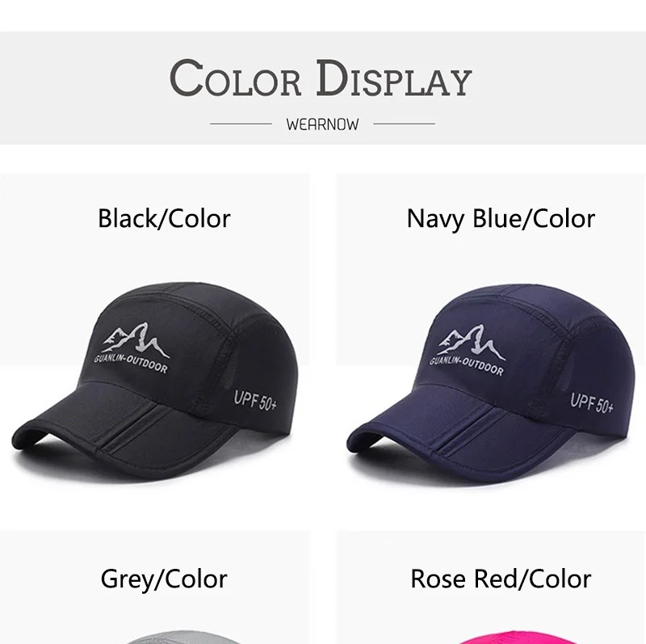Select the Rose Red/Color label
Viewport: 646px width, 644px height.
(501, 579)
